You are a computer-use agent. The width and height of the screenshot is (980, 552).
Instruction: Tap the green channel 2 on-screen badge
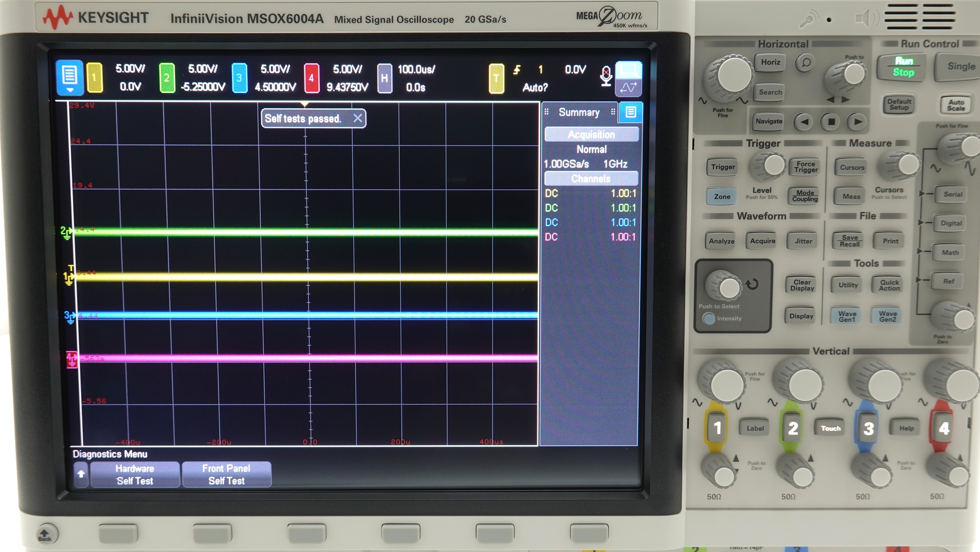[x=167, y=78]
